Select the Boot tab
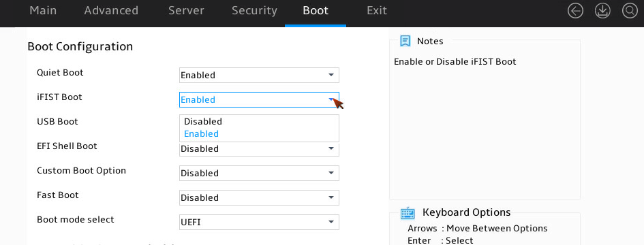 coord(316,11)
